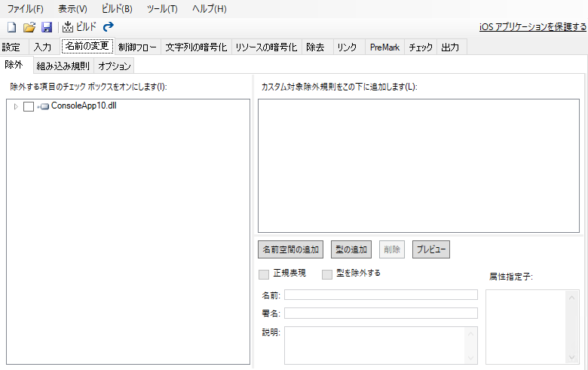Viewport: 588px width, 370px height.
Task: Follow the iOS アプリケーションを保護する link
Action: coord(533,27)
